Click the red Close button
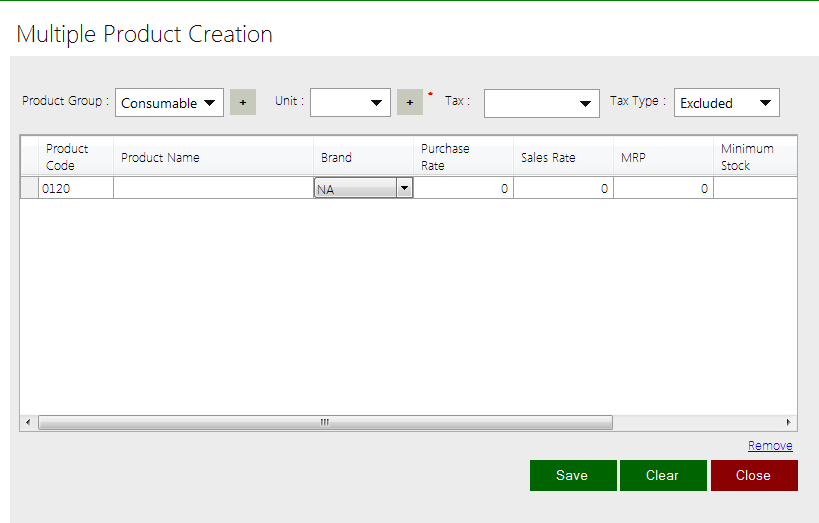This screenshot has height=523, width=819. pyautogui.click(x=753, y=475)
